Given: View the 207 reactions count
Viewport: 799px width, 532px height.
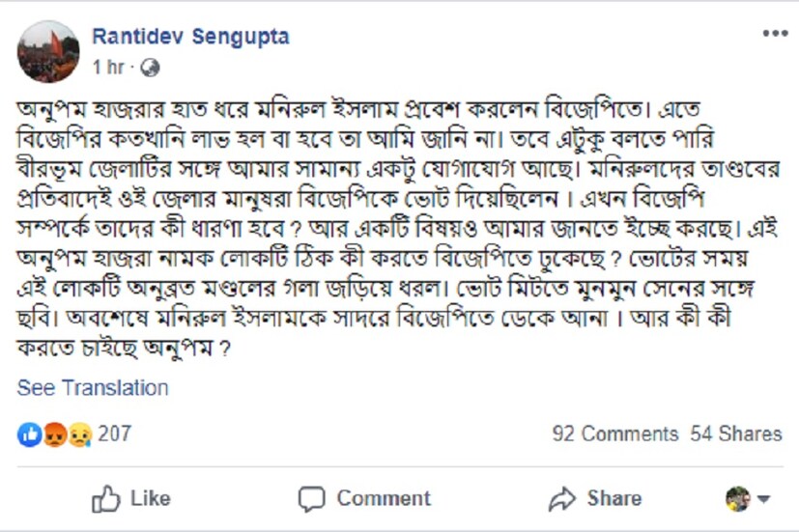Looking at the screenshot, I should tap(114, 434).
